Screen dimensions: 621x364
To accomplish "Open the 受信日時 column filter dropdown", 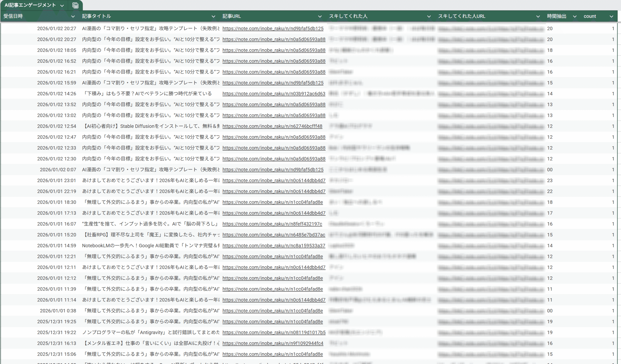I will [x=73, y=16].
